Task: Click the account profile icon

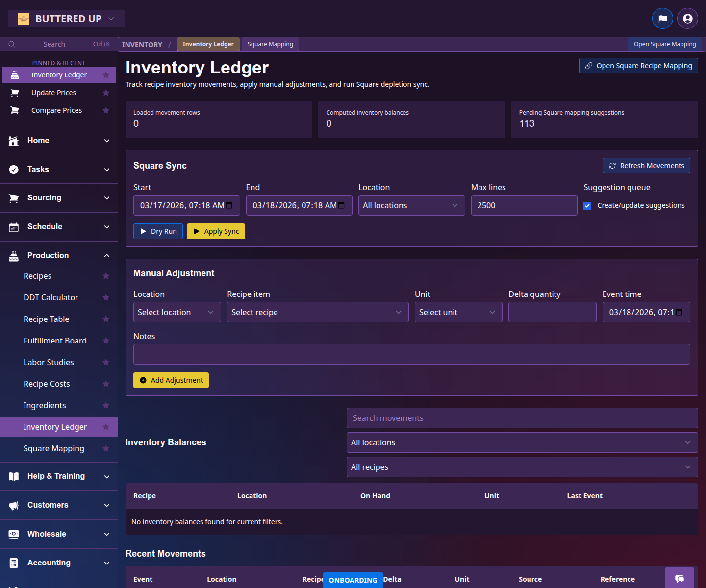Action: click(687, 18)
